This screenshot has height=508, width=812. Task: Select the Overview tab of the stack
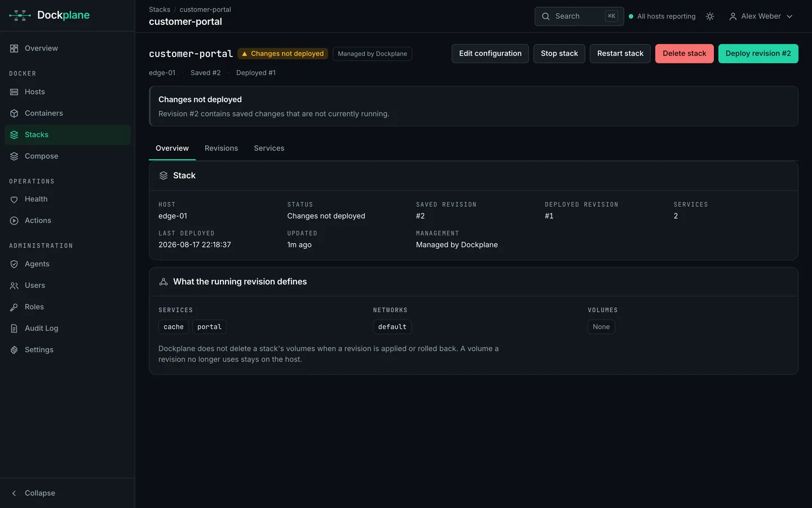click(172, 148)
